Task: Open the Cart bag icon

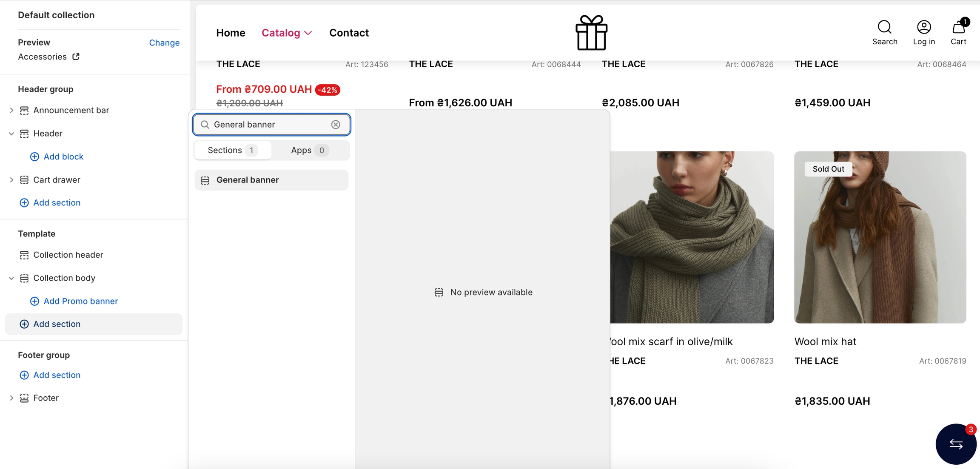Action: 958,28
